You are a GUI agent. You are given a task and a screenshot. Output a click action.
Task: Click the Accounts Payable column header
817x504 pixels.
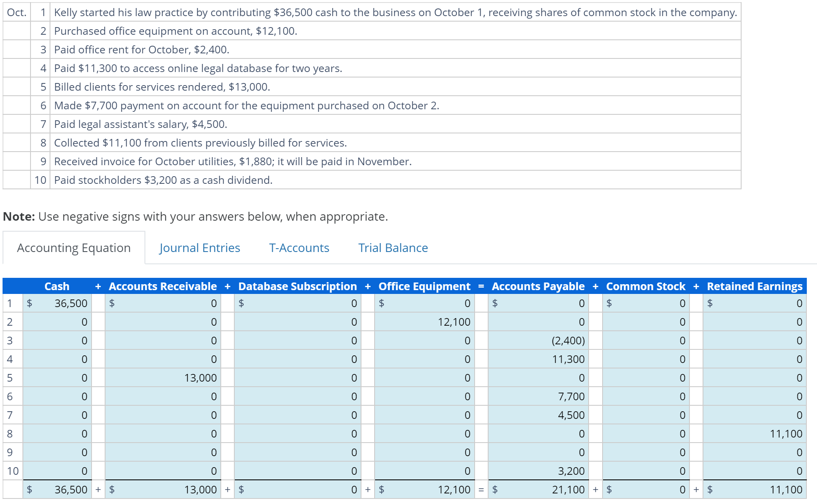[x=538, y=286]
